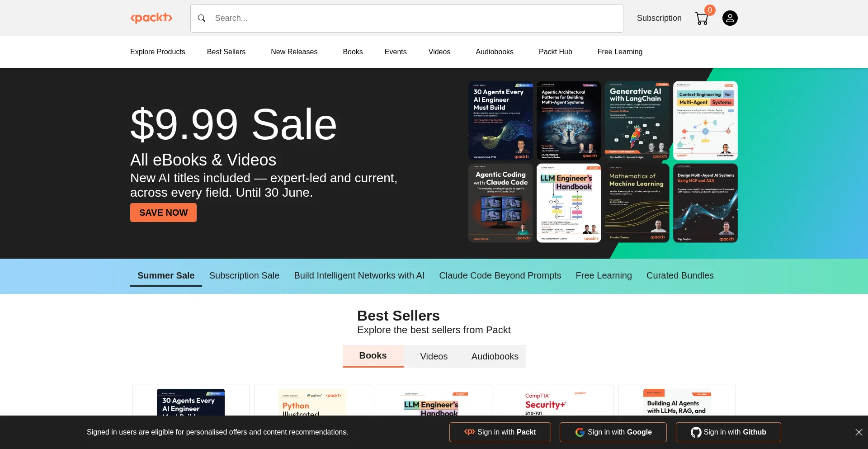Screen dimensions: 868x449
Task: Open 'Design Multi-Agent AI Systems' cover
Action: 705,203
